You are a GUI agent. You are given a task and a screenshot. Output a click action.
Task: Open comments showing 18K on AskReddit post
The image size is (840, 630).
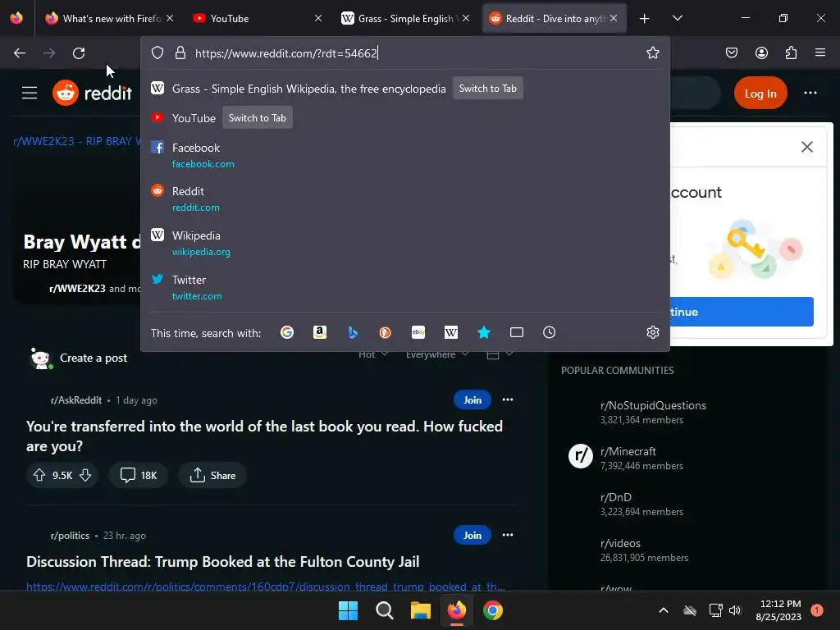pos(138,475)
